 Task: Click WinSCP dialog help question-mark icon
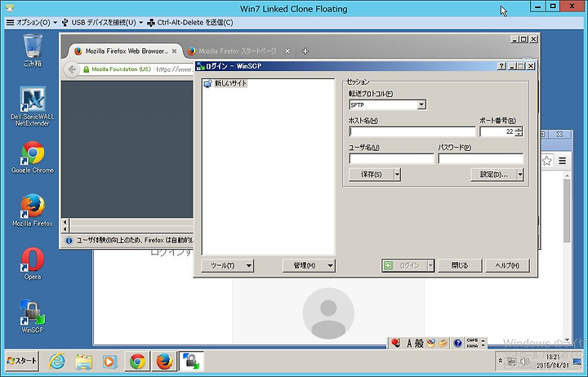[501, 66]
